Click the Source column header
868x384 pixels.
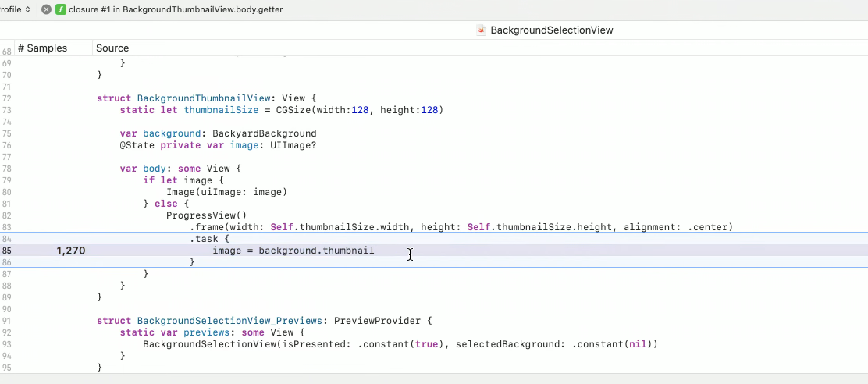(x=112, y=48)
